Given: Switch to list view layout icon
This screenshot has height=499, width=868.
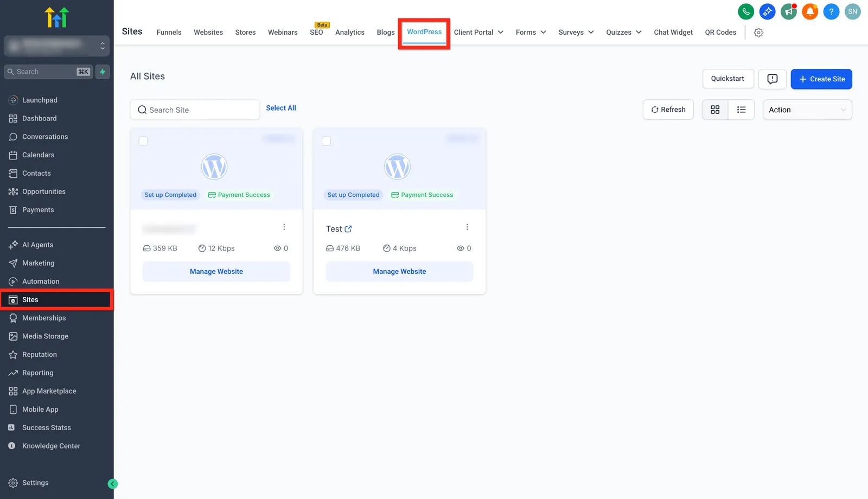Looking at the screenshot, I should tap(741, 110).
